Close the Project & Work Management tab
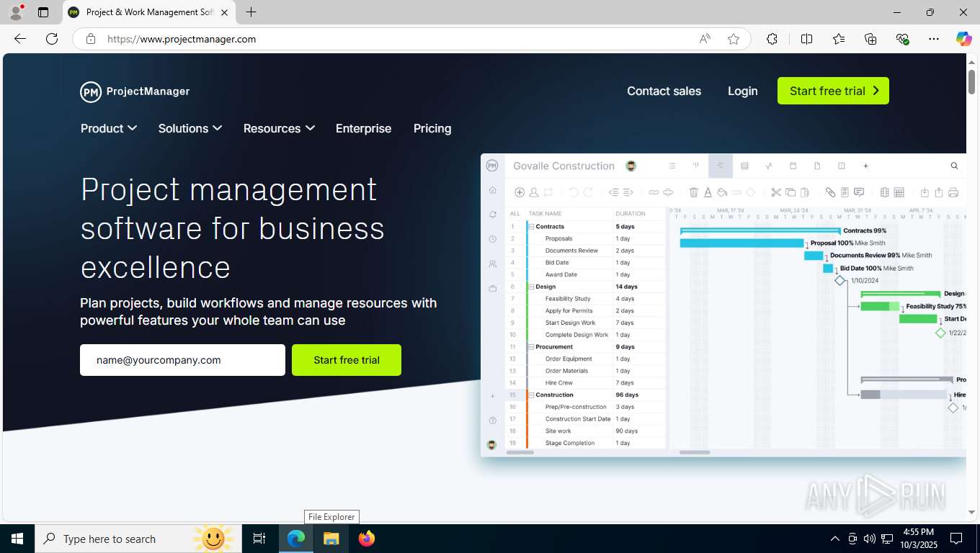Viewport: 980px width, 553px height. pyautogui.click(x=224, y=12)
